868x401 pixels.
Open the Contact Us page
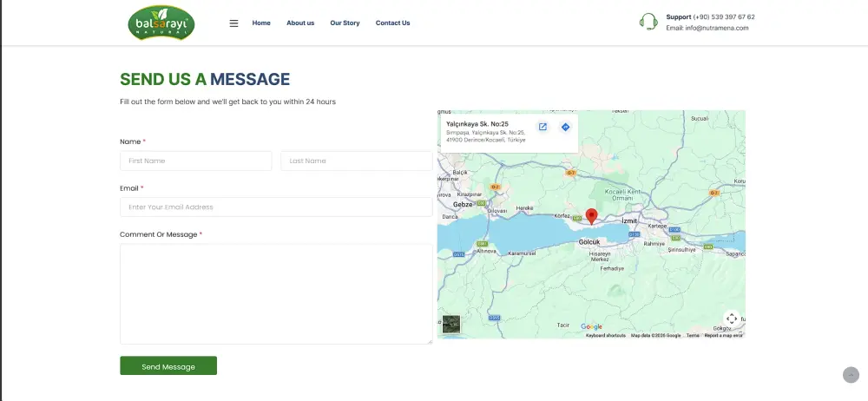coord(392,23)
